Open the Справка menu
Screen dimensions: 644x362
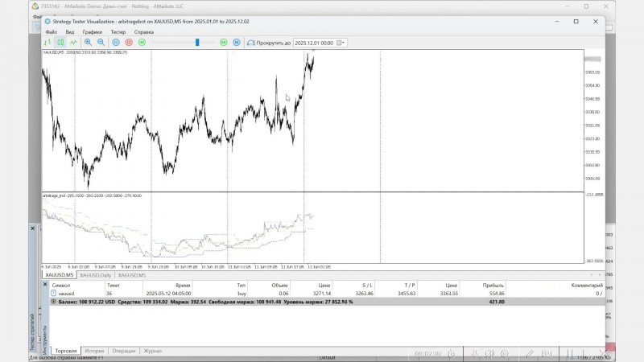pyautogui.click(x=144, y=32)
